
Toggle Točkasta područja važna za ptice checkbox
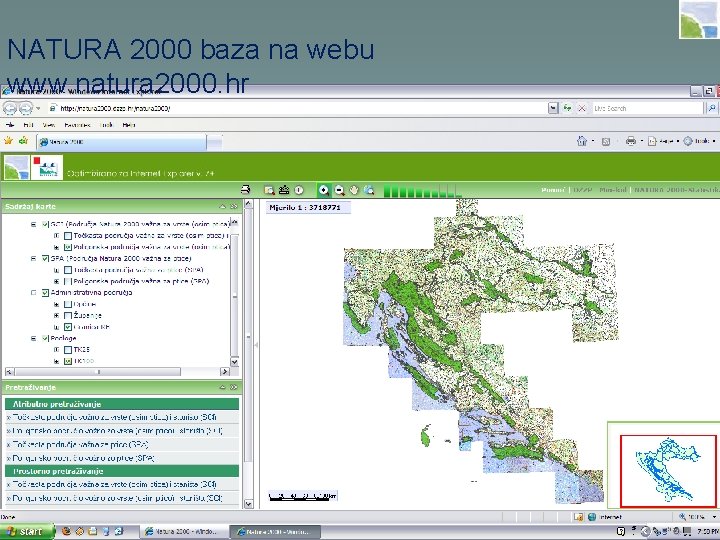(x=68, y=270)
